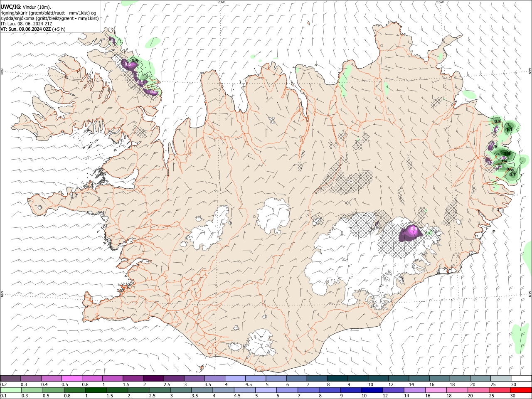Click the 0.7 precipitation value on the east coast
This screenshot has height=399, width=532.
pyautogui.click(x=512, y=175)
